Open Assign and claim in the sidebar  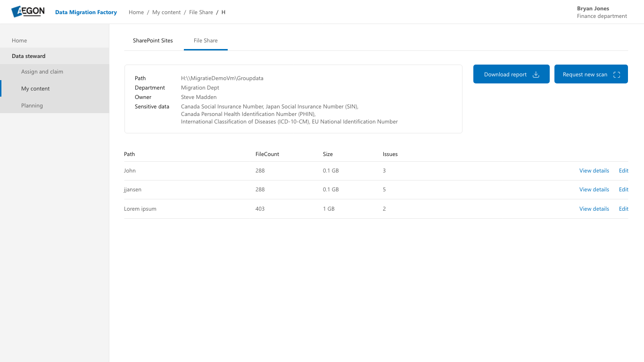coord(54,72)
